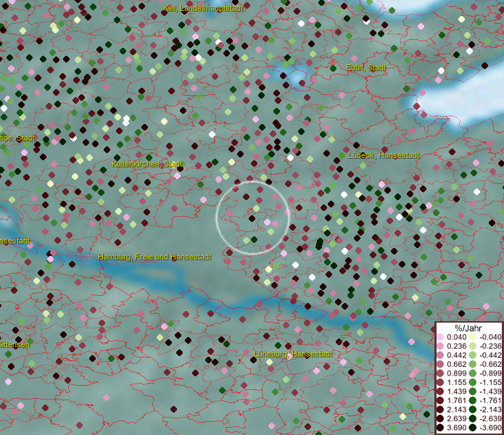Click the %/Jahr legend title
Screen dimensions: 504x435
click(x=468, y=328)
